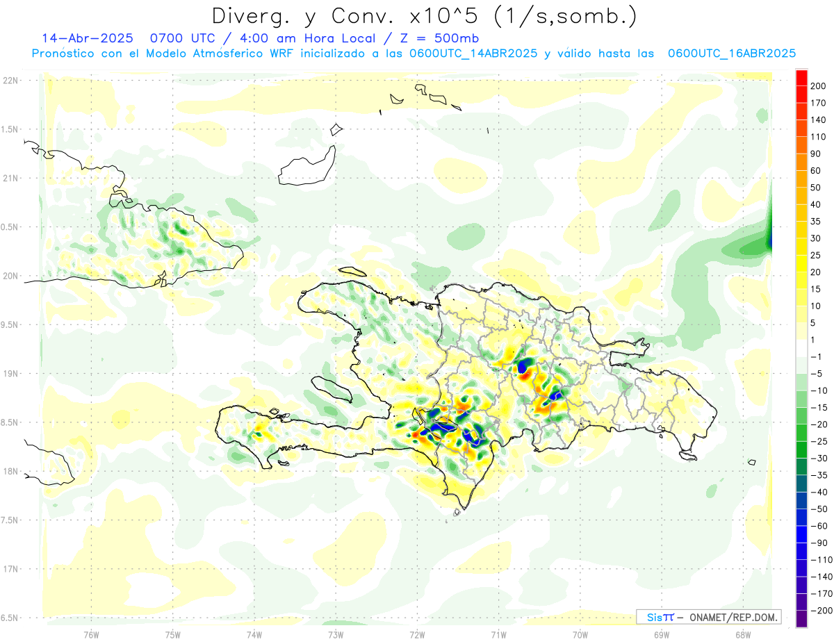Click the "0.5N" latitude axis label
This screenshot has height=644, width=834.
10,227
